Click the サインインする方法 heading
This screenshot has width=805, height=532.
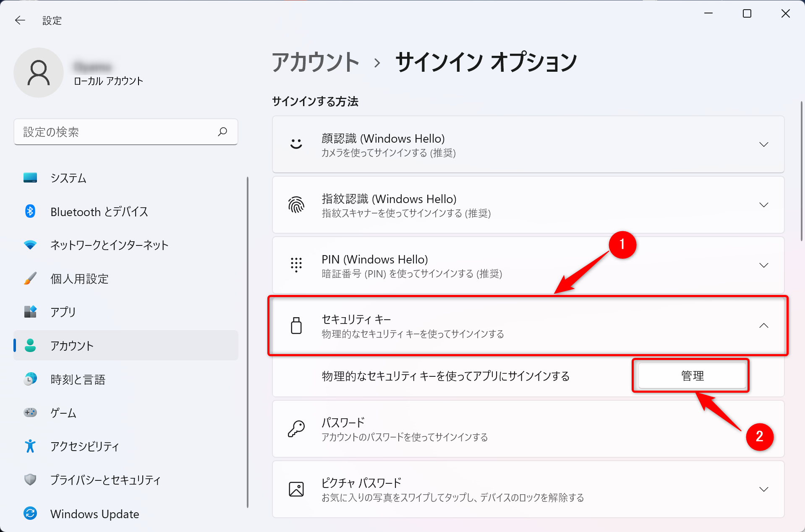coord(315,101)
